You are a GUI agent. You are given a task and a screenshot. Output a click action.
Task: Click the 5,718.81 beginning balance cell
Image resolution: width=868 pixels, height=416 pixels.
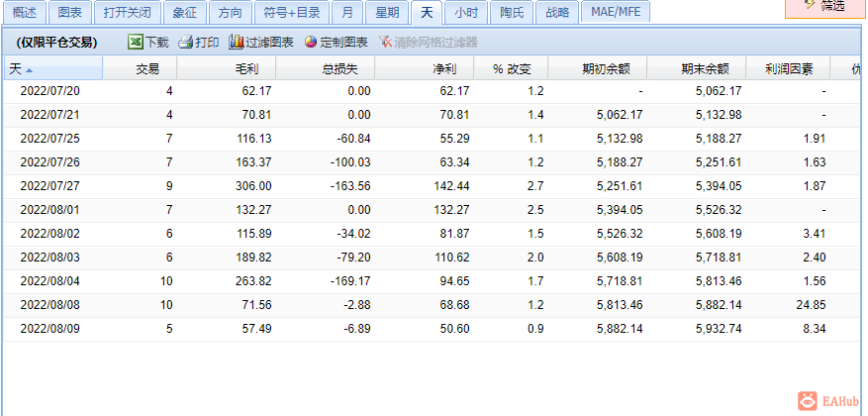tap(620, 281)
